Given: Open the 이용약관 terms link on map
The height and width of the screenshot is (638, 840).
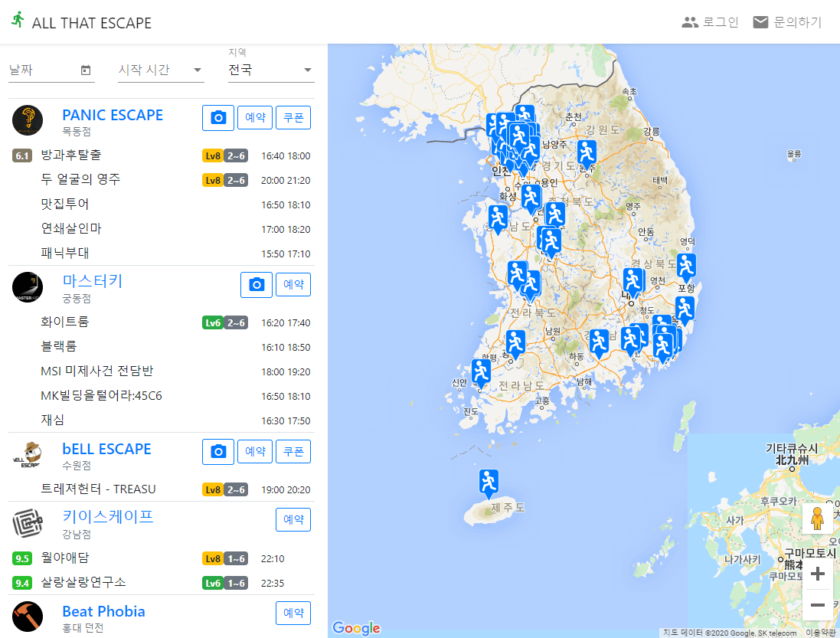Looking at the screenshot, I should point(820,633).
